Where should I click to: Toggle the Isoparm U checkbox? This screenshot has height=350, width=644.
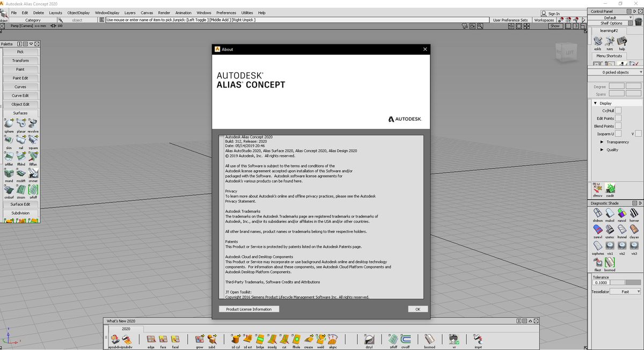618,134
